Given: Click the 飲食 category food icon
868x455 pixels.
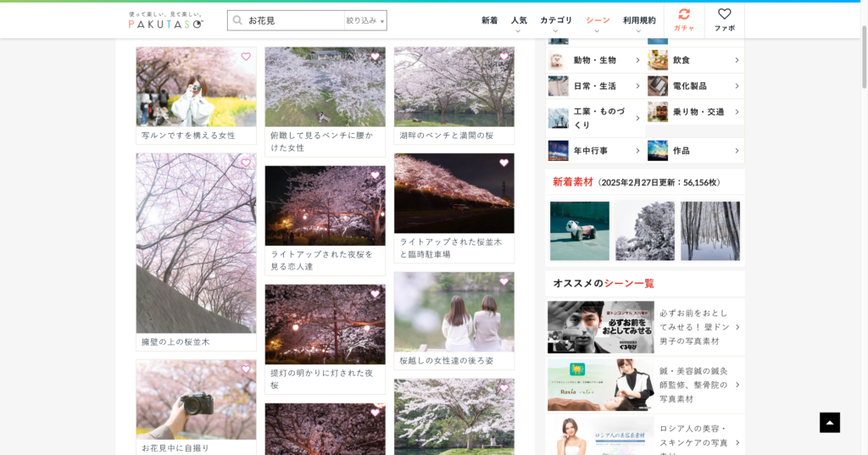Looking at the screenshot, I should click(658, 60).
